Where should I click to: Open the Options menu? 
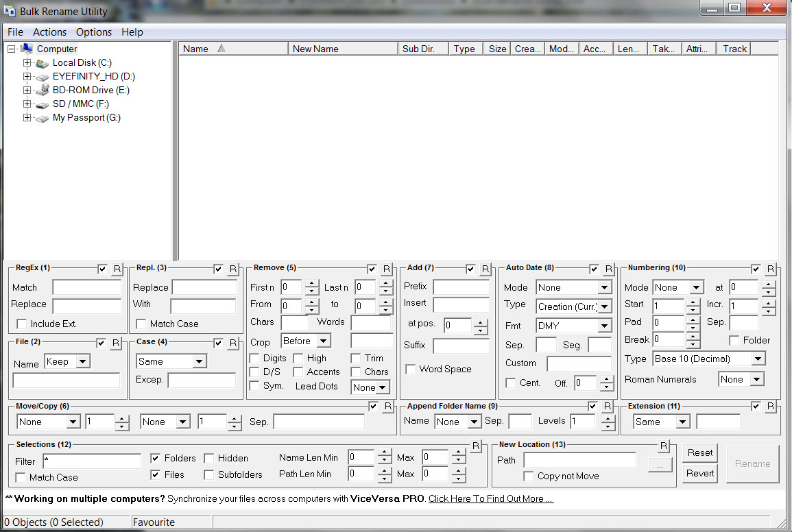pyautogui.click(x=94, y=32)
